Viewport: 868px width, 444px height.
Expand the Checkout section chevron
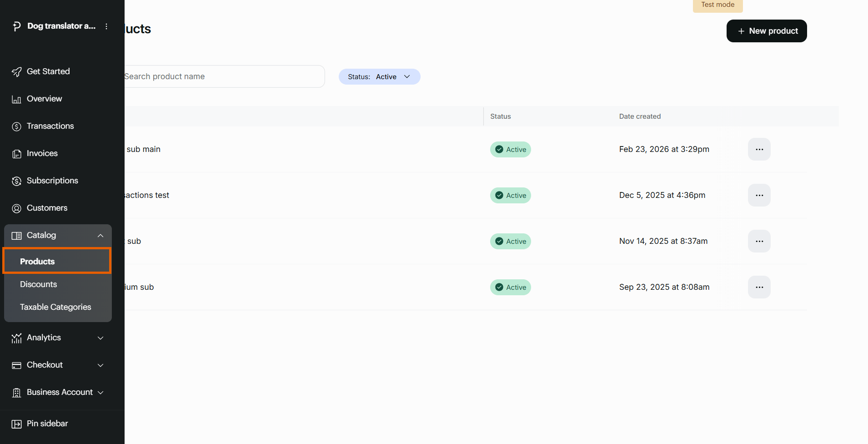100,365
